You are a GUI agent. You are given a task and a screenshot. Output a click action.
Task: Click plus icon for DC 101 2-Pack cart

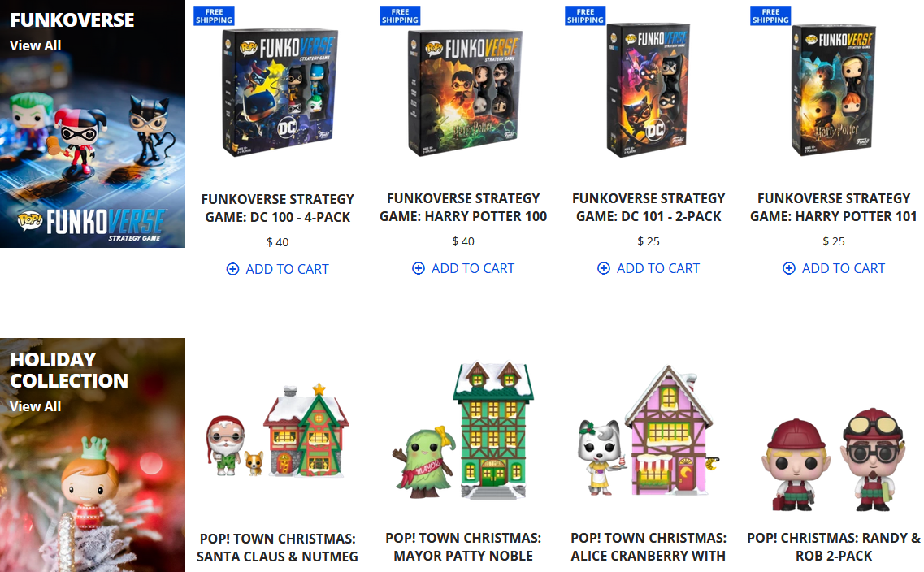[604, 269]
